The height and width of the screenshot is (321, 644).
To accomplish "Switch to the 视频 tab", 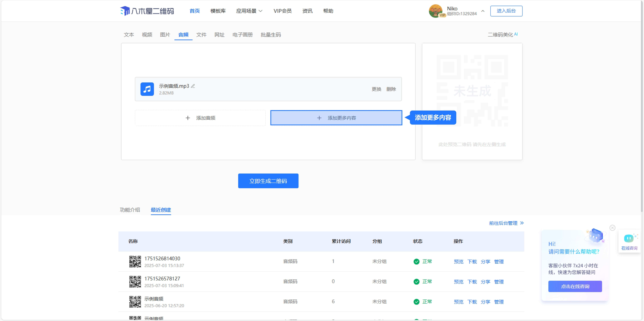I will point(147,35).
